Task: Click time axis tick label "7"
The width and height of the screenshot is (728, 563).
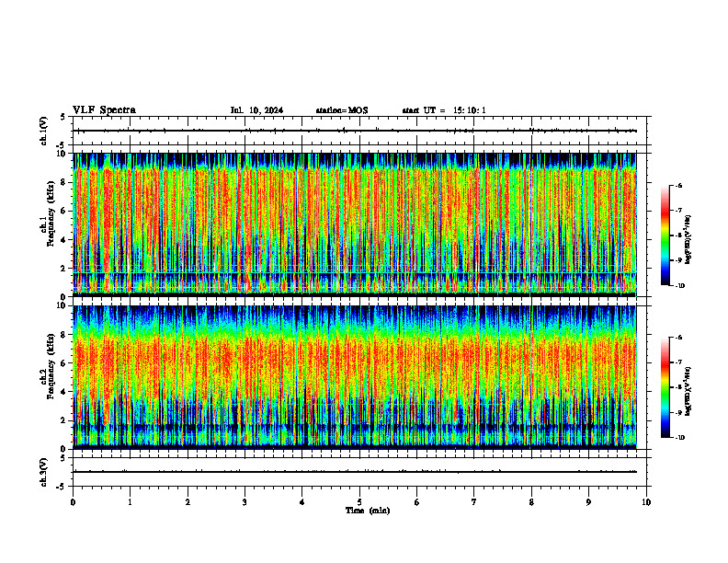Action: point(474,502)
